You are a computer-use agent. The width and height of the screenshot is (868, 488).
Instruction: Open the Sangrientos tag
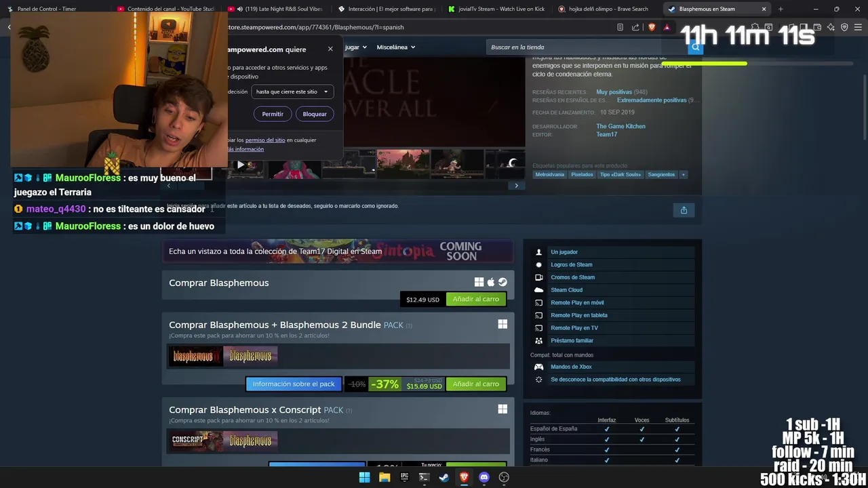tap(661, 175)
